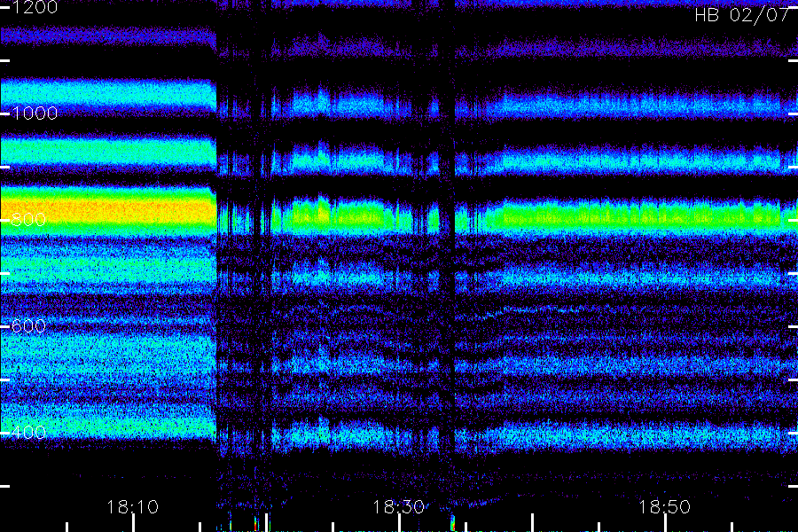This screenshot has width=798, height=532.
Task: Click the 1000 frequency axis label
Action: 35,113
